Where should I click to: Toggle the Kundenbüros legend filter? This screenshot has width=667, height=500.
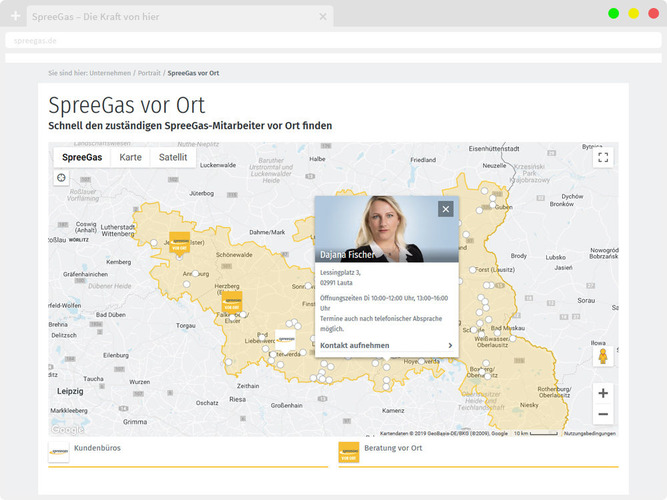tap(97, 449)
